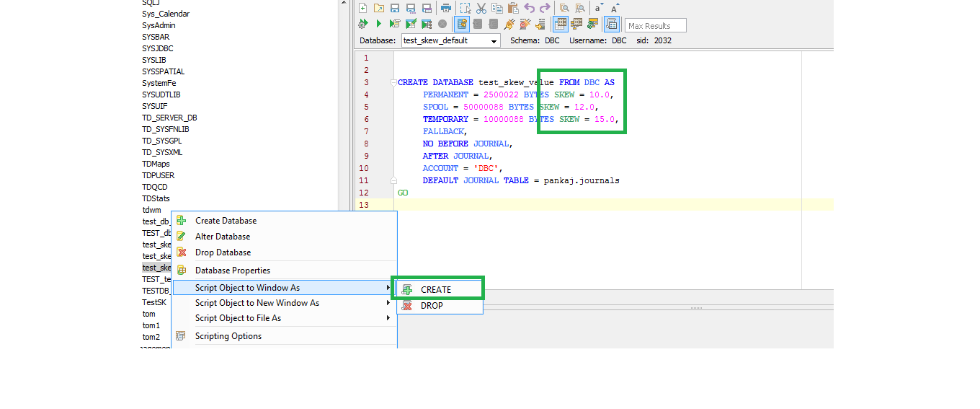Screen dimensions: 980x409
Task: Select SYSUIF in database list
Action: coord(154,106)
